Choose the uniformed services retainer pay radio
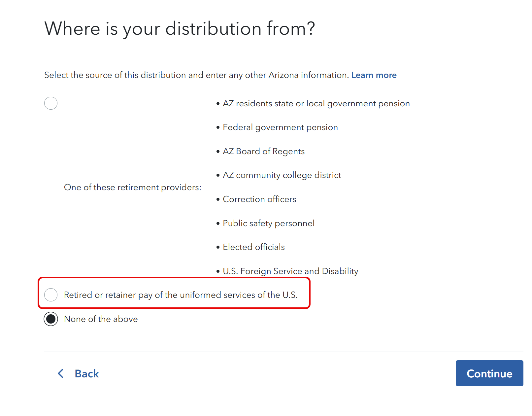The height and width of the screenshot is (416, 532). point(51,295)
